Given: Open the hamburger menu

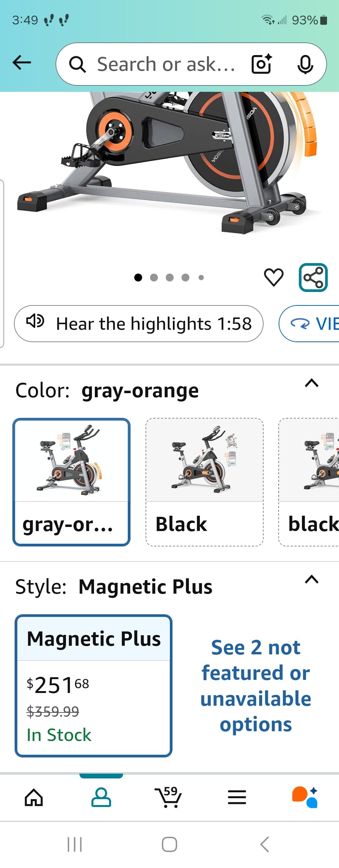Looking at the screenshot, I should coord(237,797).
